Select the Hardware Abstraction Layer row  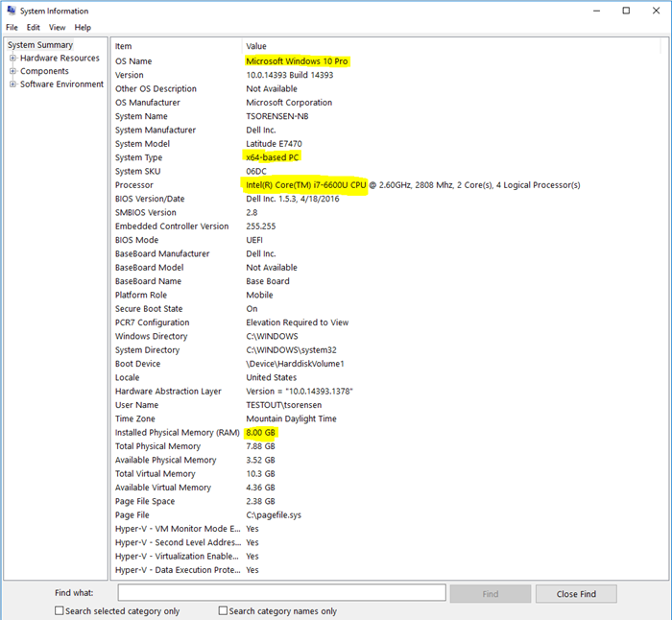pyautogui.click(x=168, y=392)
